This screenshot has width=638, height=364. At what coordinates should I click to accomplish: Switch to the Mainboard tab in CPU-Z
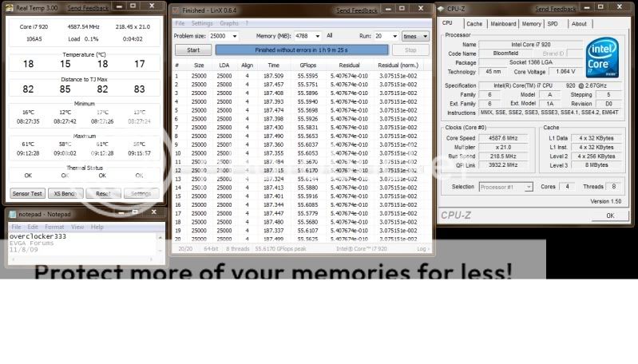[x=503, y=24]
